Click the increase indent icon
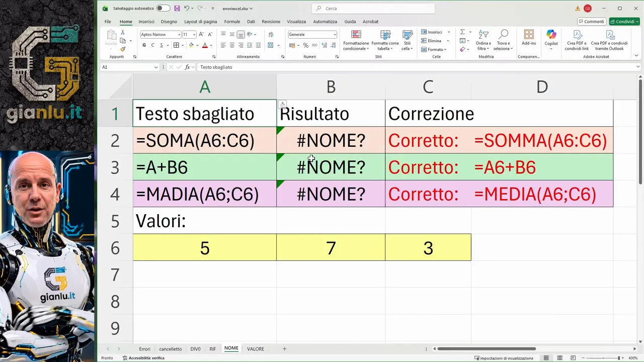644x362 pixels. pyautogui.click(x=259, y=45)
